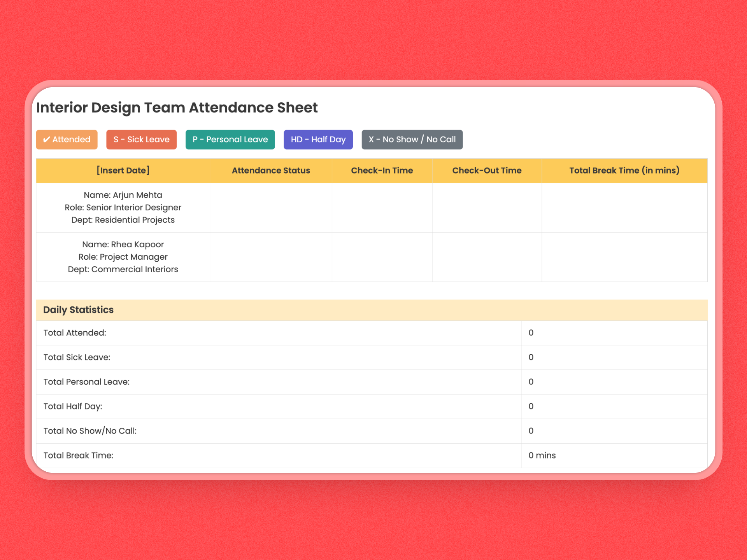Select the Attendance Status column header

[x=271, y=171]
